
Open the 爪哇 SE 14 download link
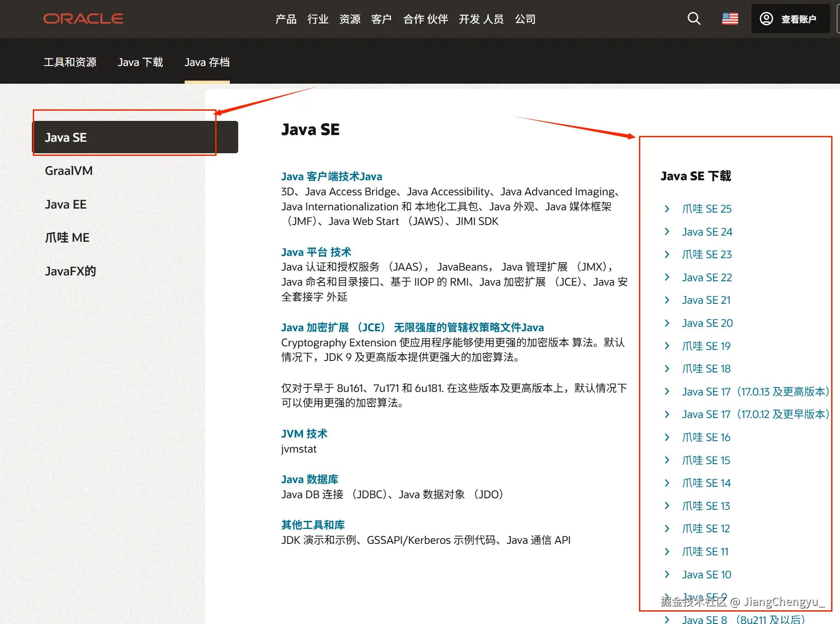706,483
